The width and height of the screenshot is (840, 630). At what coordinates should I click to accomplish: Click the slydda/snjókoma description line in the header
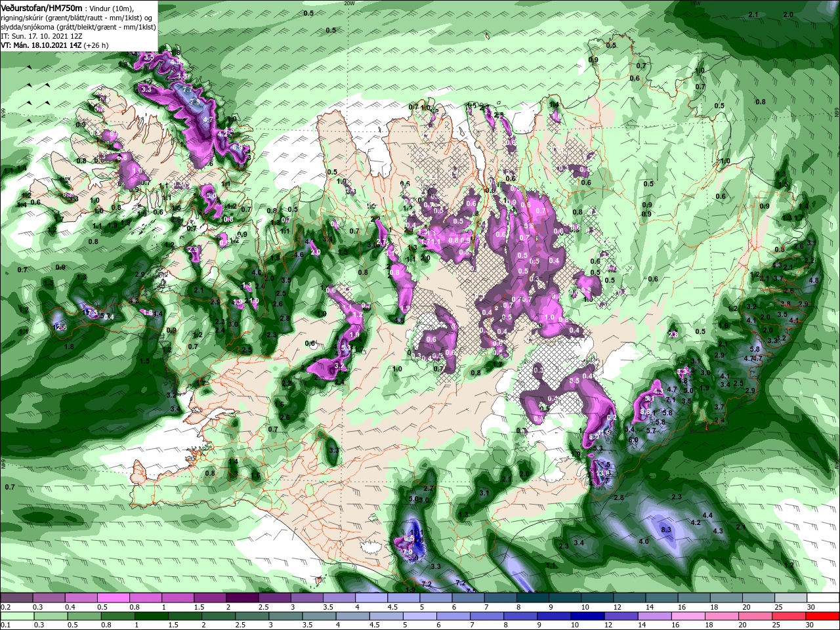(x=77, y=26)
